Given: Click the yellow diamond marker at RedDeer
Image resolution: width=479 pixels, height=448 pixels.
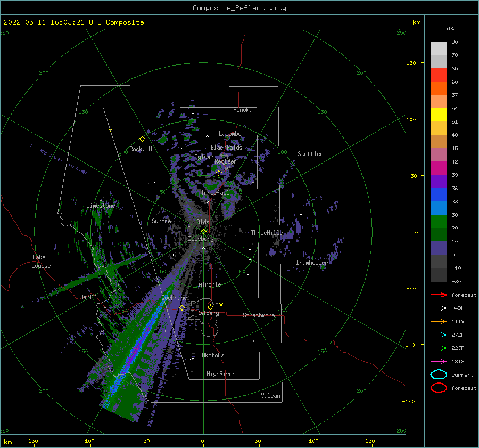Looking at the screenshot, I should pyautogui.click(x=219, y=173).
